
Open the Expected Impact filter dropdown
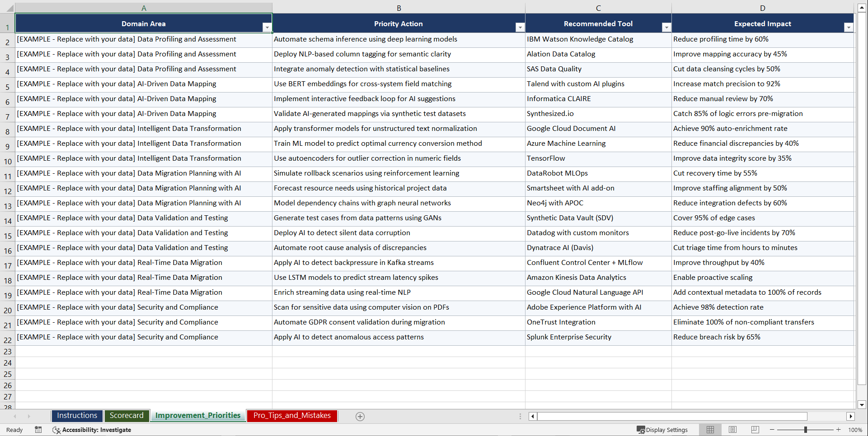point(848,27)
